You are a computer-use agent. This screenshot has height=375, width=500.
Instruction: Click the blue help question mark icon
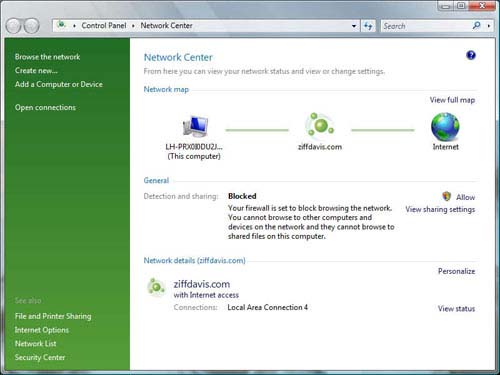471,55
